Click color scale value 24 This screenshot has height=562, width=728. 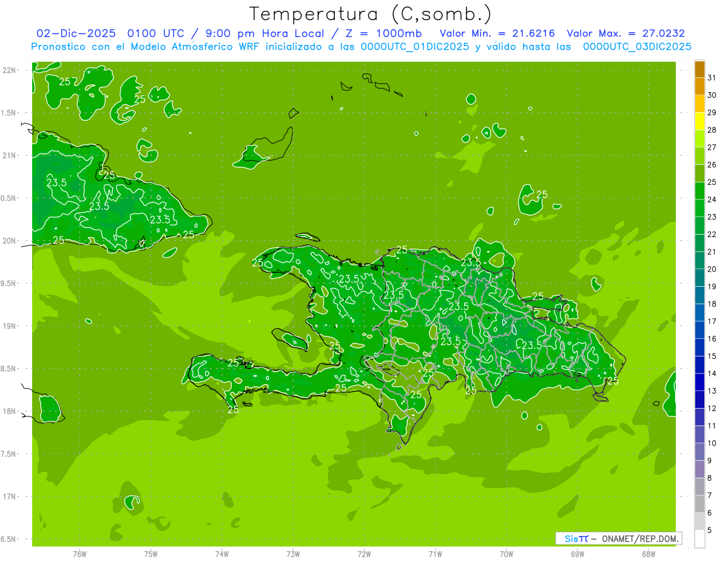click(712, 199)
